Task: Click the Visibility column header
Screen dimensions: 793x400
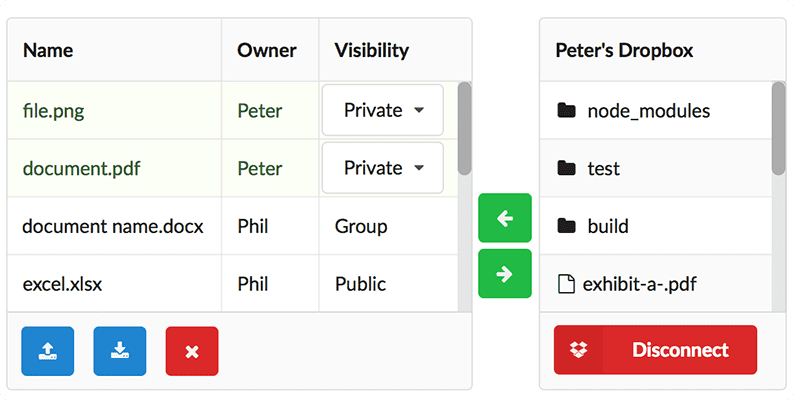Action: tap(371, 50)
